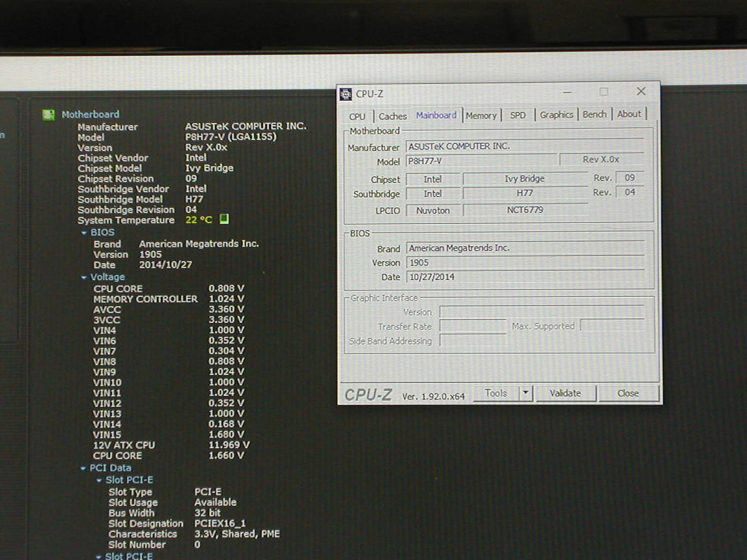Collapse the PCI Data section
747x560 pixels.
pyautogui.click(x=83, y=469)
